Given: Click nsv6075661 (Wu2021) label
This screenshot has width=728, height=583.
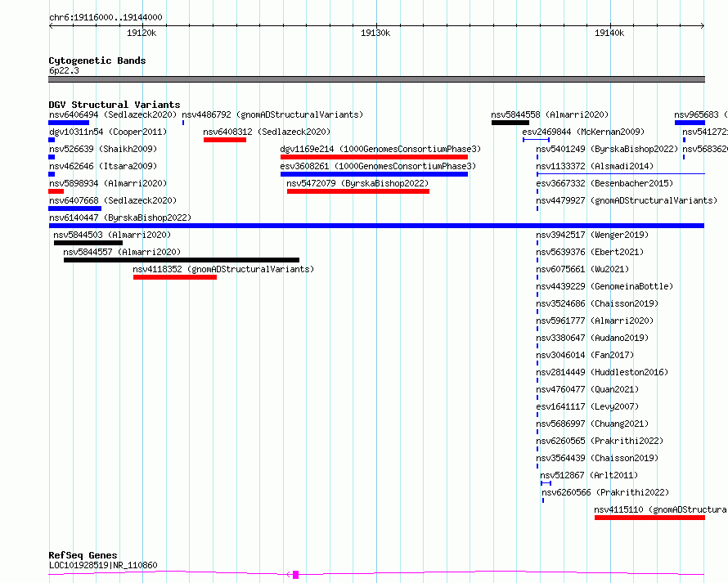Looking at the screenshot, I should (582, 269).
